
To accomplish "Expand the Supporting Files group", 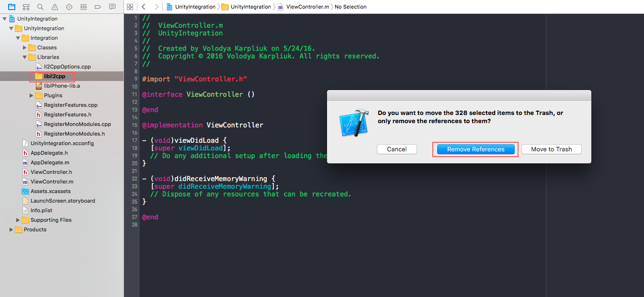I will (x=18, y=220).
